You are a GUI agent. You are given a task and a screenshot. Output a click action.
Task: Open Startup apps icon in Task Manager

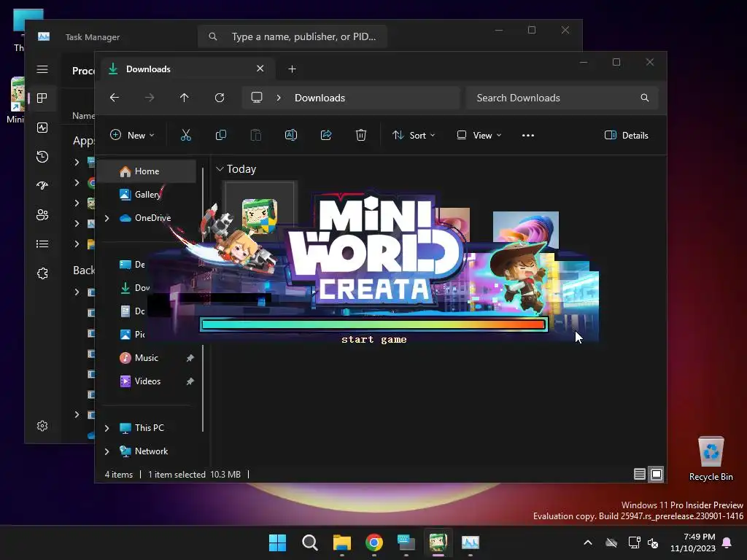tap(42, 186)
